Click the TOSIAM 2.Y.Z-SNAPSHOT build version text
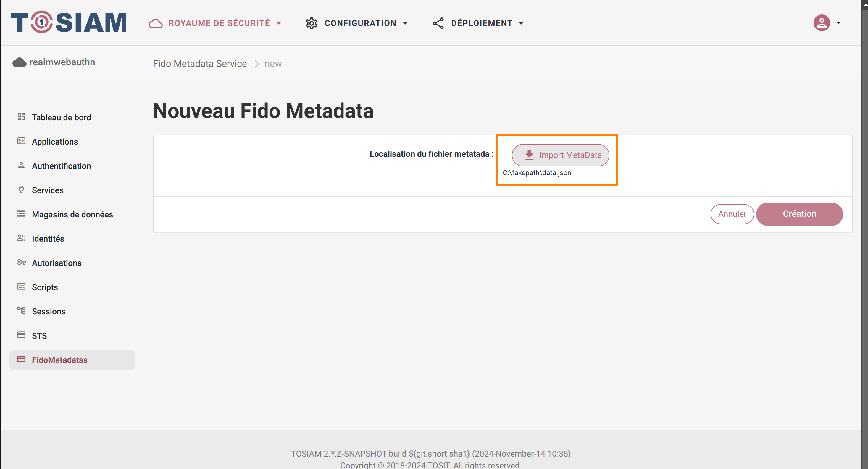Image resolution: width=868 pixels, height=469 pixels. (x=431, y=454)
